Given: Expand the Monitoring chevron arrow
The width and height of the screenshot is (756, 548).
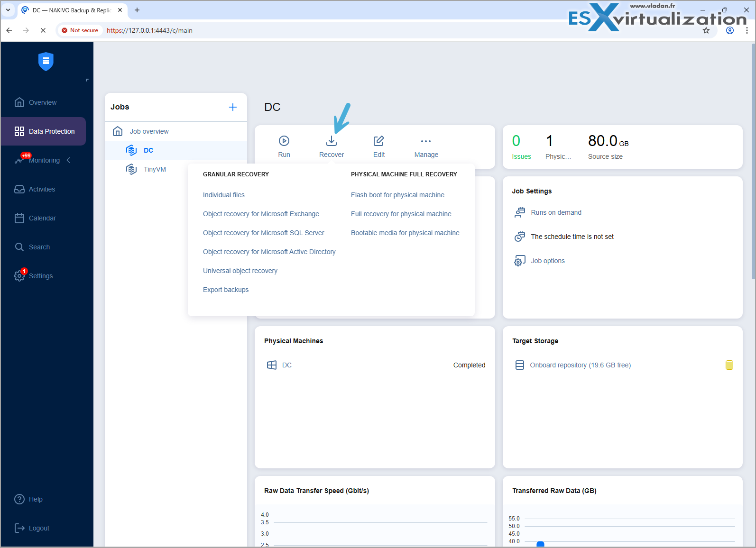Looking at the screenshot, I should (x=68, y=160).
